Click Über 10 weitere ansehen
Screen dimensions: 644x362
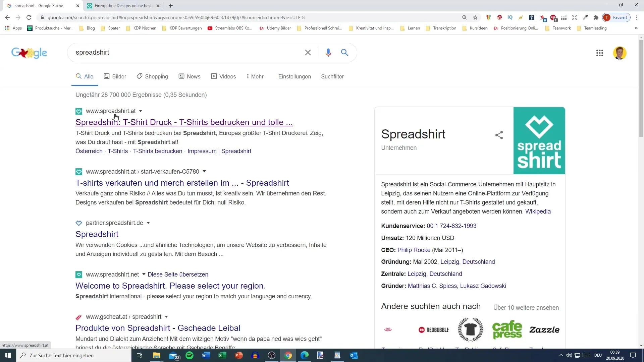click(x=526, y=308)
